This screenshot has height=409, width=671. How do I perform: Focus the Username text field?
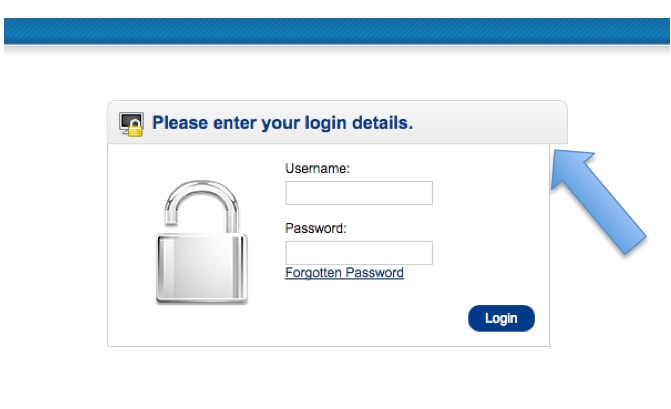click(x=359, y=193)
